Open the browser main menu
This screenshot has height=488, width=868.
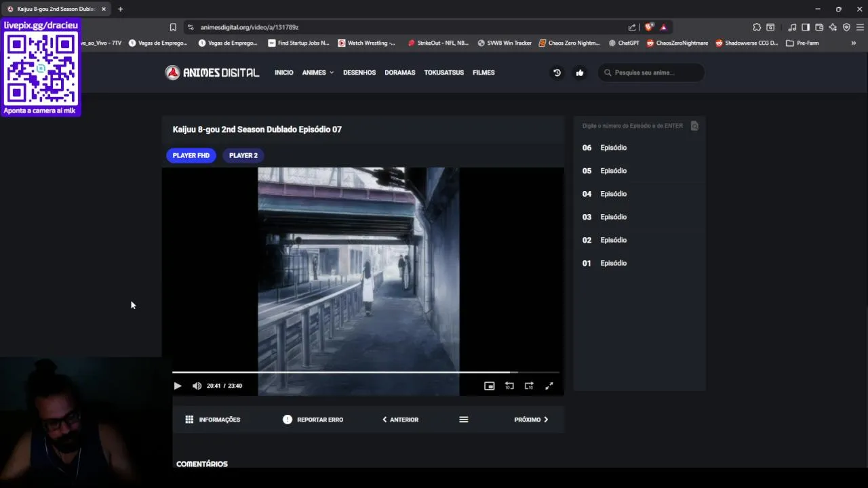tap(860, 27)
